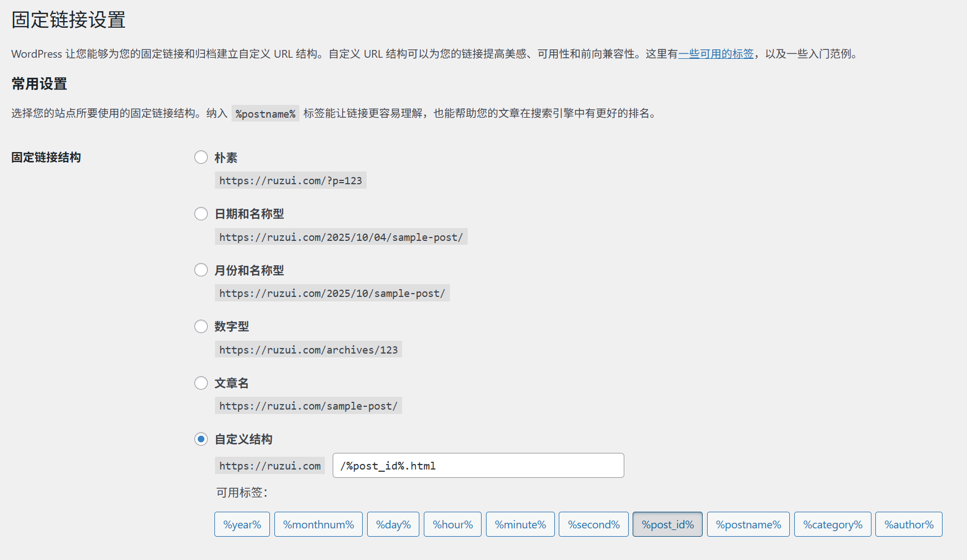Click the https://ruzui.com/sample-post/ example code
The image size is (967, 560).
(308, 406)
